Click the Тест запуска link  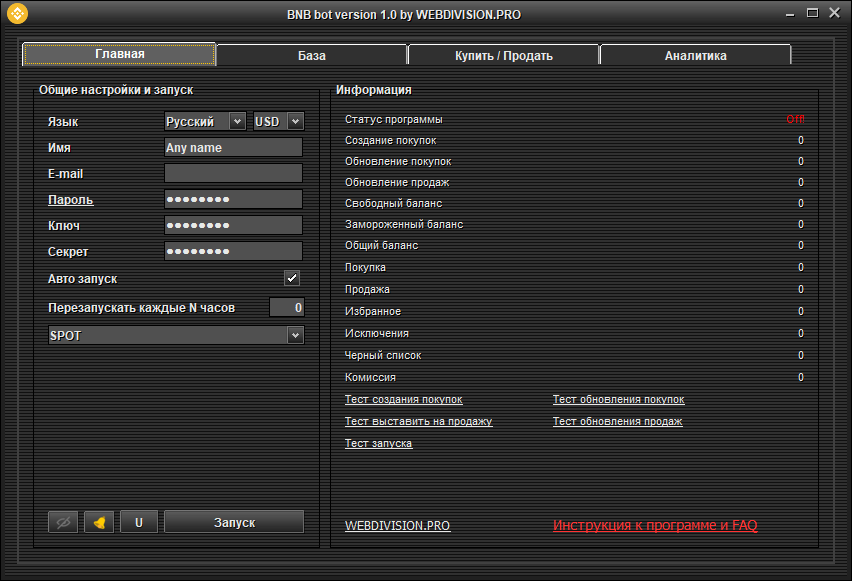coord(378,444)
